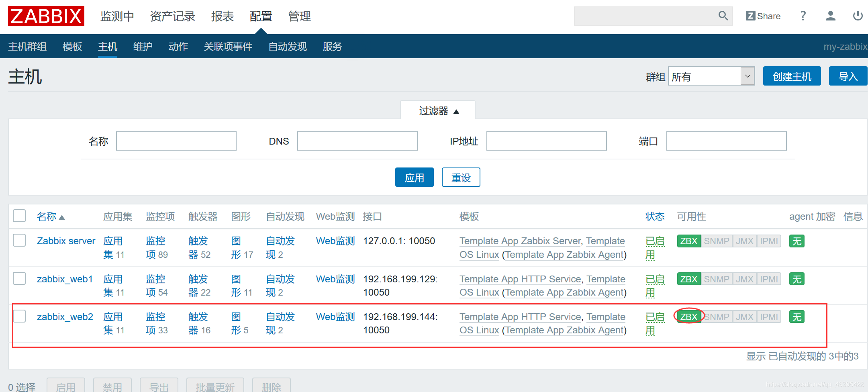
Task: Click encryption 无 badge for Zabbix server
Action: 797,241
